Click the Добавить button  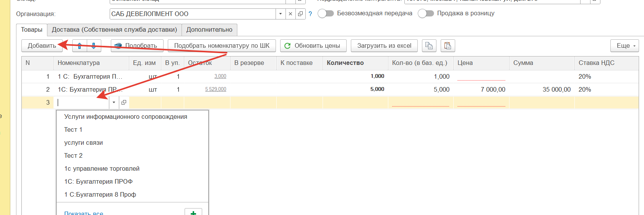coord(42,46)
